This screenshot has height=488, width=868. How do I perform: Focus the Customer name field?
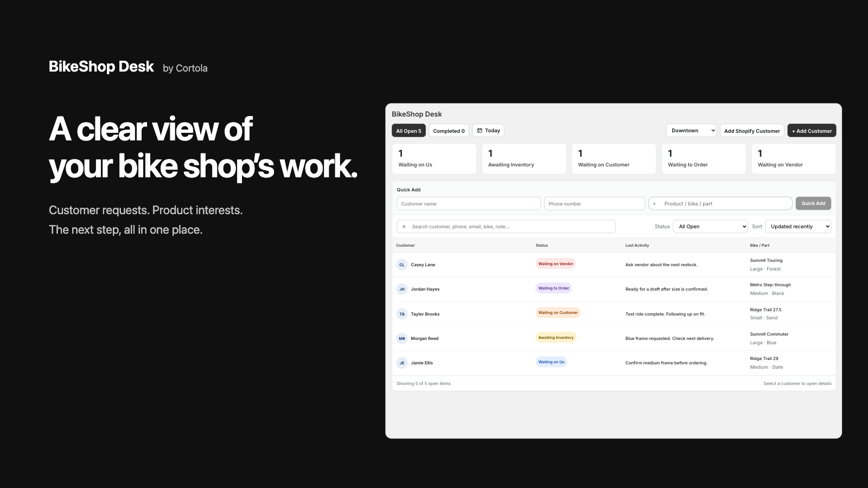[x=469, y=203]
